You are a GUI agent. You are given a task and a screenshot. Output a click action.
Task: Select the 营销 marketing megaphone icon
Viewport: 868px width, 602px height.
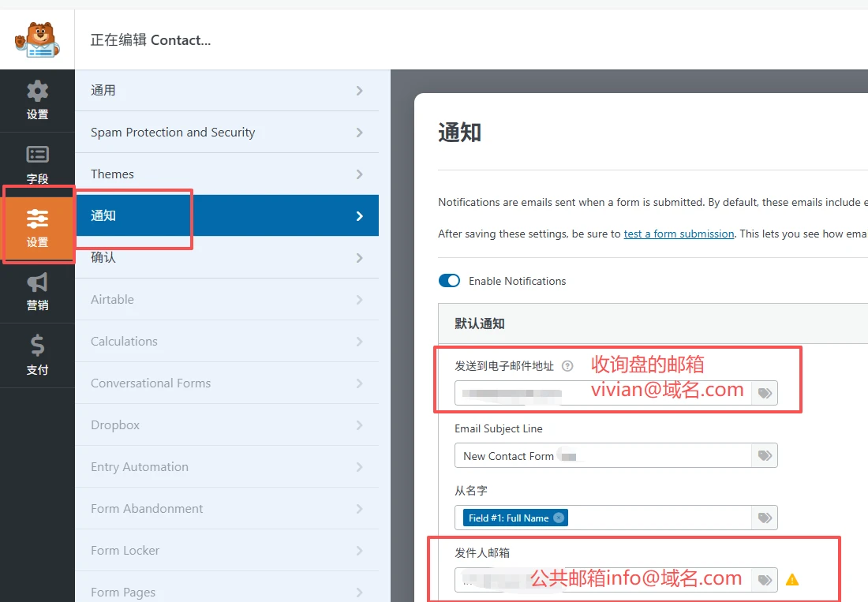(37, 293)
